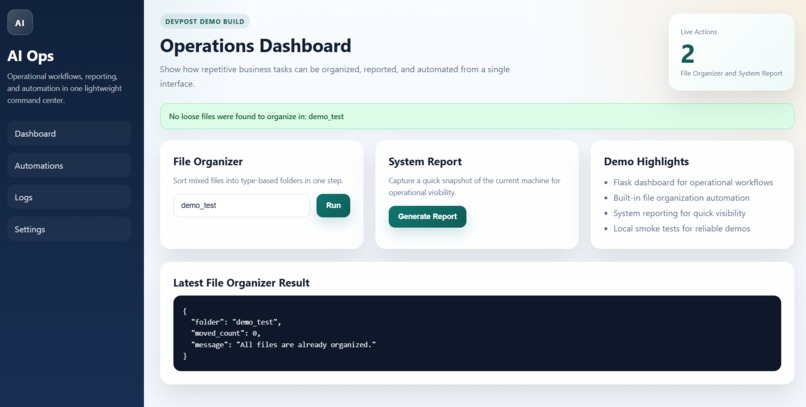Open Settings from the sidebar

[x=69, y=229]
